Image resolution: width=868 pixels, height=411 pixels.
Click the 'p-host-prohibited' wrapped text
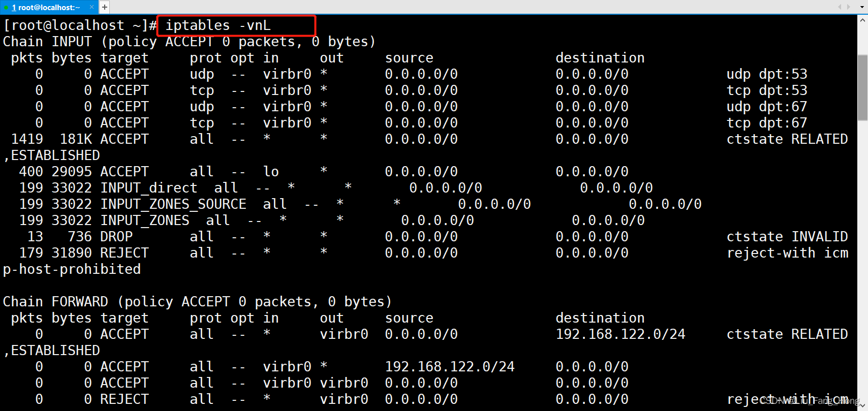pos(72,269)
